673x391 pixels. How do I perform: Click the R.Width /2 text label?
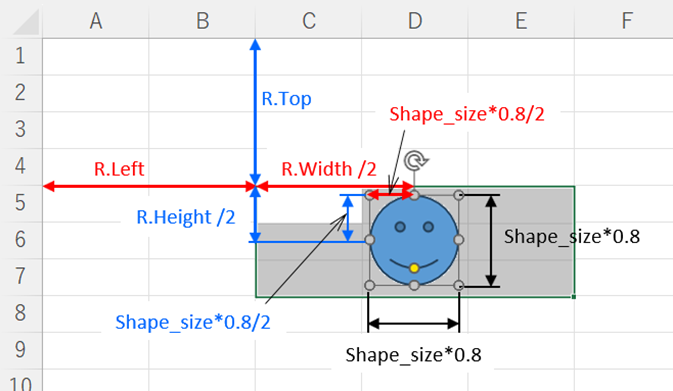click(x=329, y=169)
